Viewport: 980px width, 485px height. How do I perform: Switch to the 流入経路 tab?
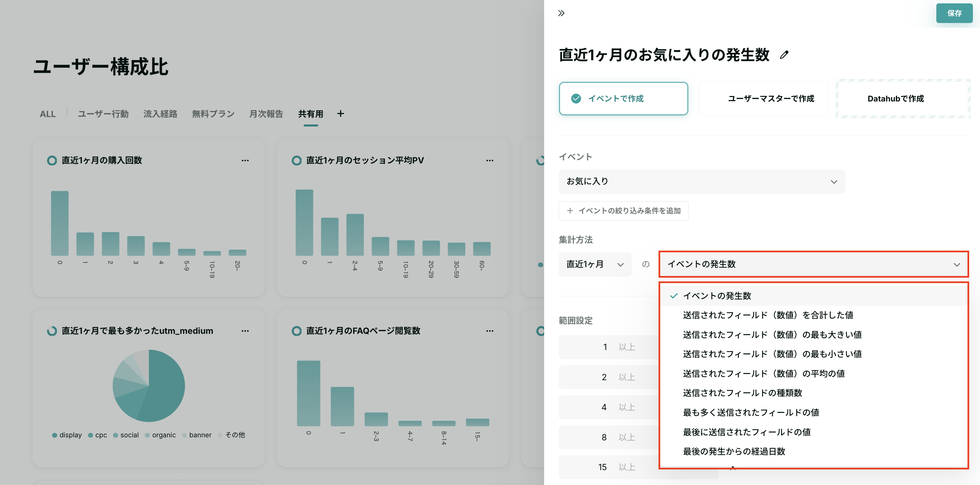(x=160, y=114)
